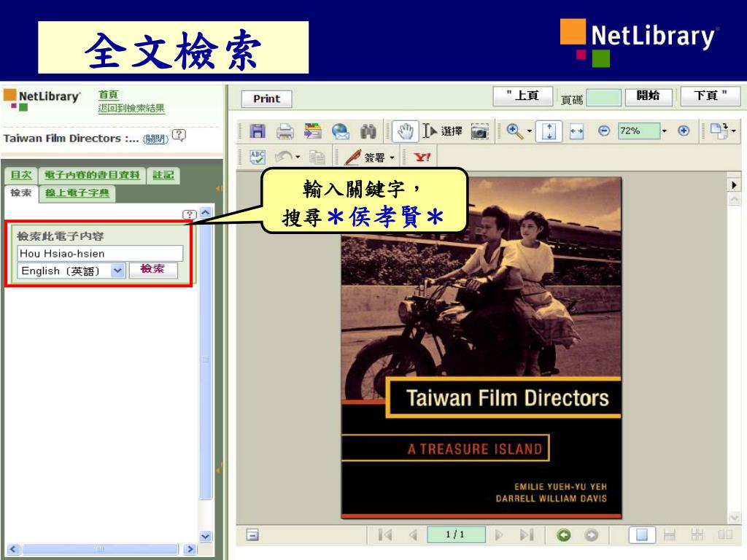Save a copy with the floppy disk icon
Image resolution: width=747 pixels, height=560 pixels.
click(258, 131)
